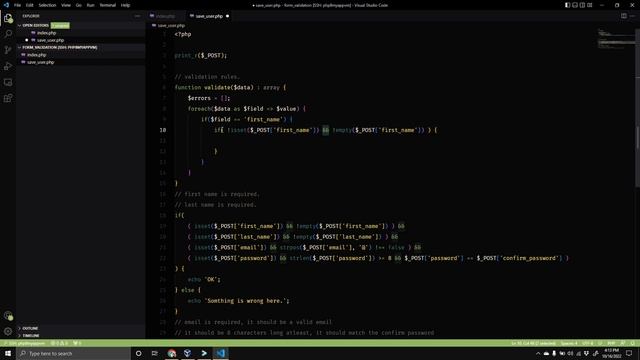This screenshot has height=360, width=640.
Task: Open the Source Control view
Action: [8, 50]
